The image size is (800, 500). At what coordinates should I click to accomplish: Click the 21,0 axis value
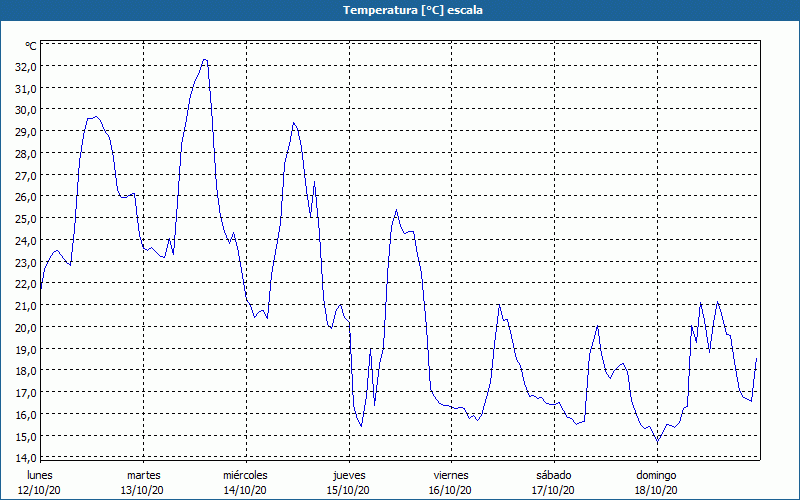(x=27, y=306)
